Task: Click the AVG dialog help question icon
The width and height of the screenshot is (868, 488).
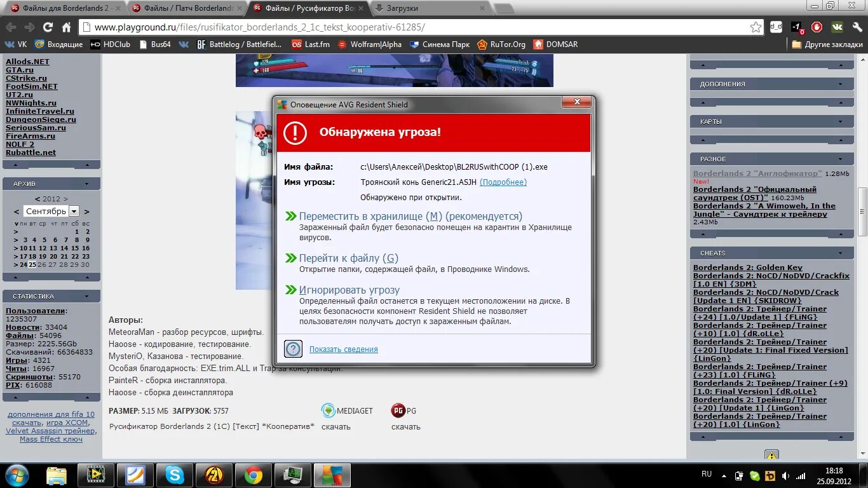Action: point(293,349)
